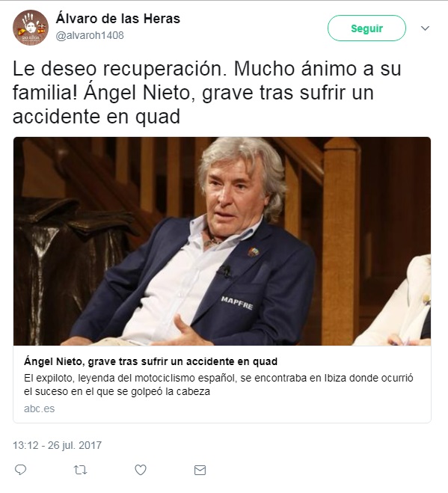The width and height of the screenshot is (448, 493).
Task: Retweet this post using the retweet icon
Action: click(80, 470)
